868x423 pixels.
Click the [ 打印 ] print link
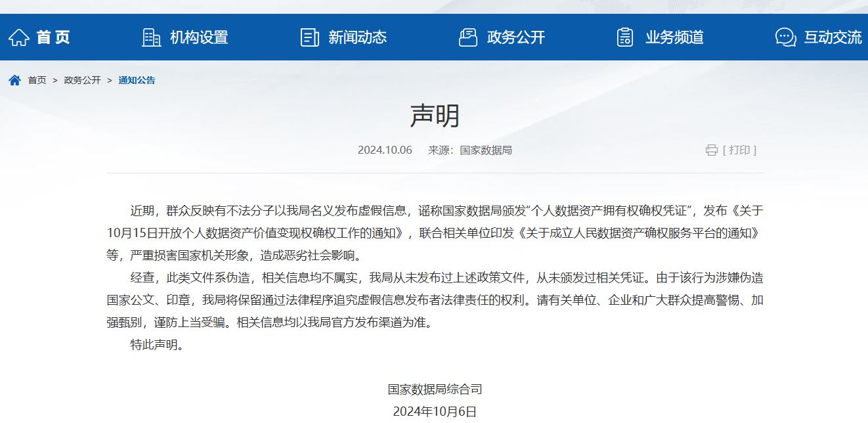[x=739, y=150]
